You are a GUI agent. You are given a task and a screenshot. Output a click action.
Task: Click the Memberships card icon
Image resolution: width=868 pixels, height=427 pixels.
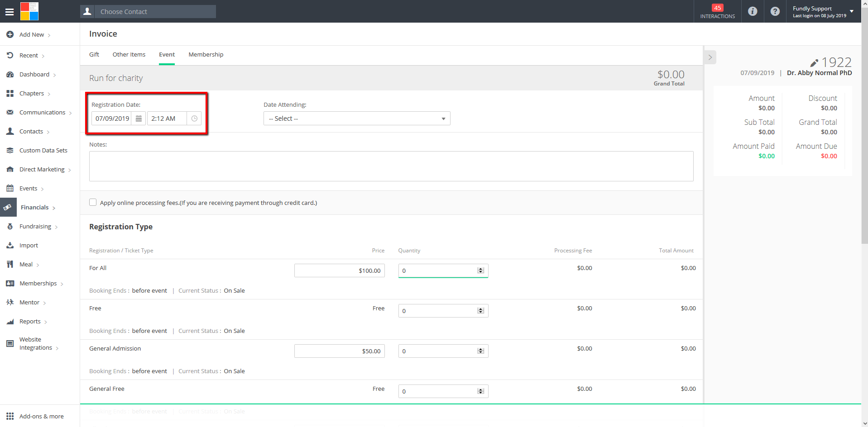pos(10,283)
